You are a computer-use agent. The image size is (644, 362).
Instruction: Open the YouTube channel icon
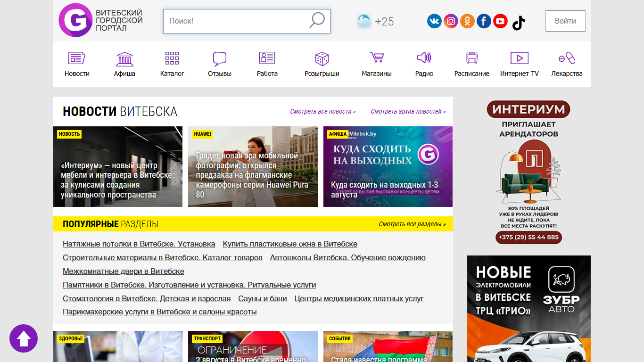coord(500,21)
